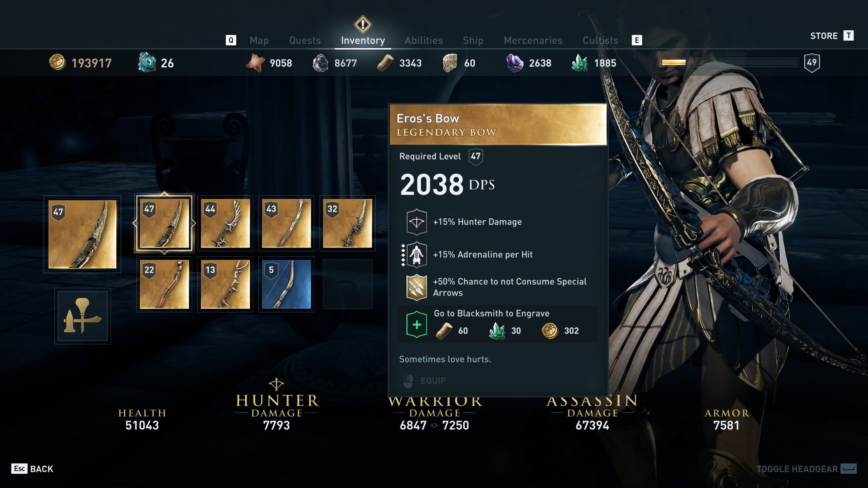Select the level 5 blue rare bow
The width and height of the screenshot is (868, 488).
point(286,284)
